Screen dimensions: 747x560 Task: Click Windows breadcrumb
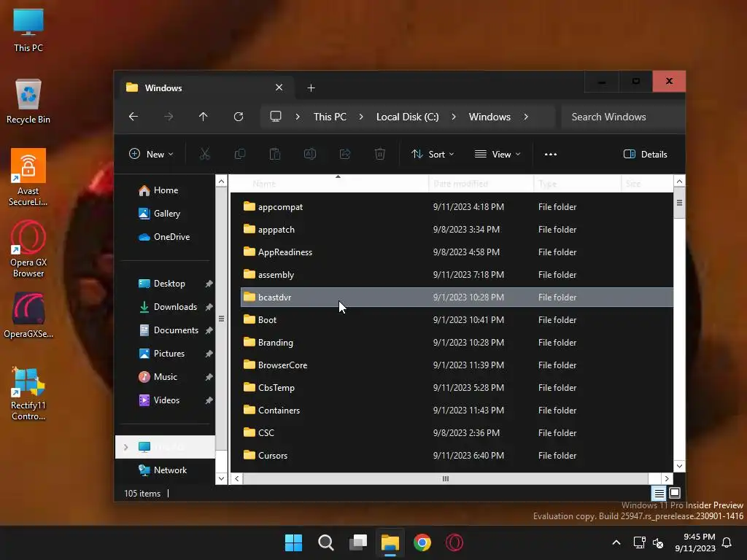[489, 117]
